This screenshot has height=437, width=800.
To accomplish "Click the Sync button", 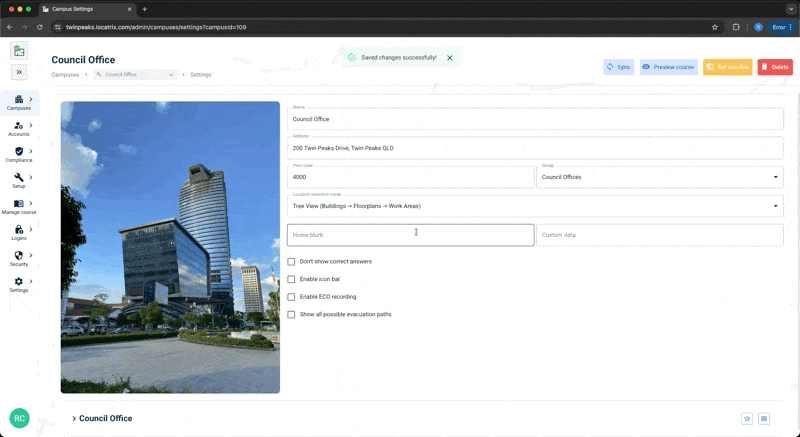I will point(618,67).
